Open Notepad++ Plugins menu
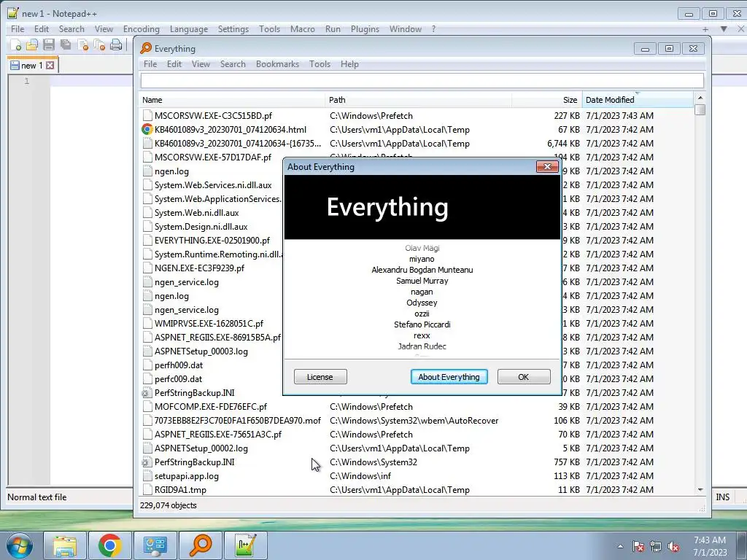The width and height of the screenshot is (747, 560). pos(365,29)
